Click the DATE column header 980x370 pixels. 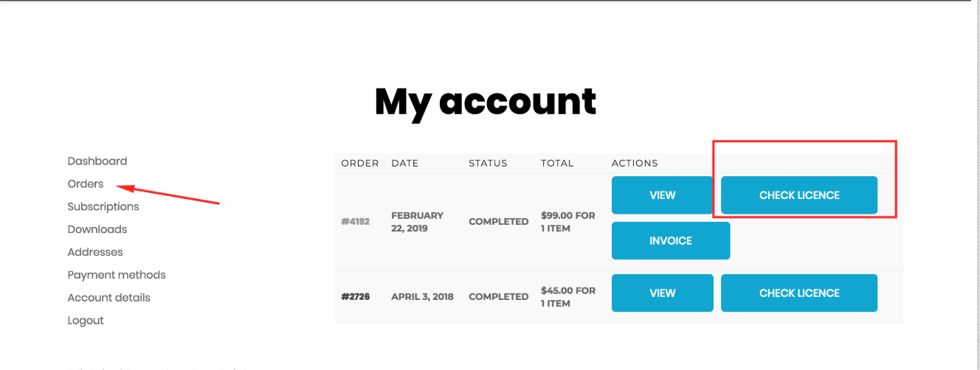point(405,163)
